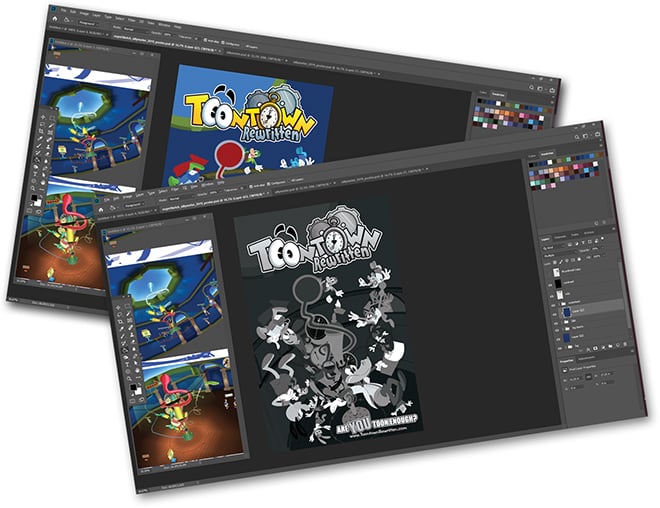Viewport: 660px width, 508px height.
Task: Add layer mask using icon at Layers panel bottom
Action: [595, 348]
